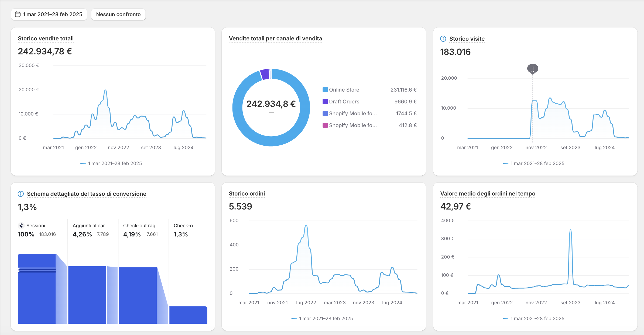
Task: Click the last Check-out funnel bar
Action: coord(188,315)
